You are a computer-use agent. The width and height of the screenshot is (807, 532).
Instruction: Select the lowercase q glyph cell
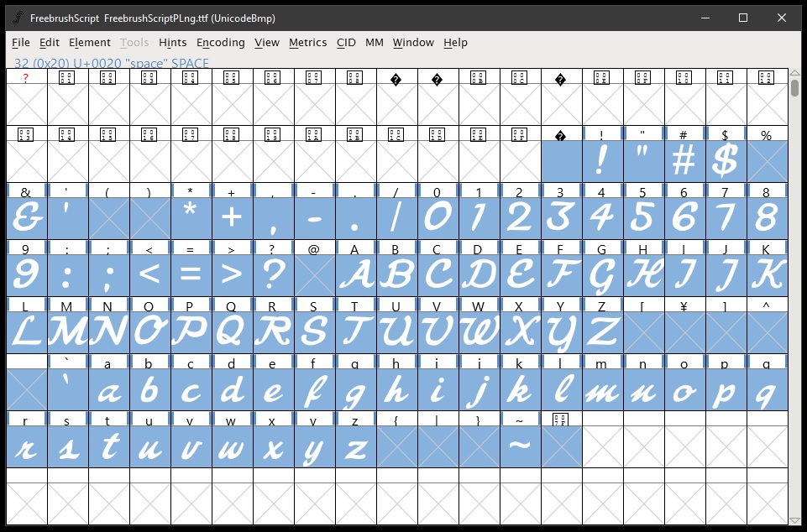click(x=768, y=390)
